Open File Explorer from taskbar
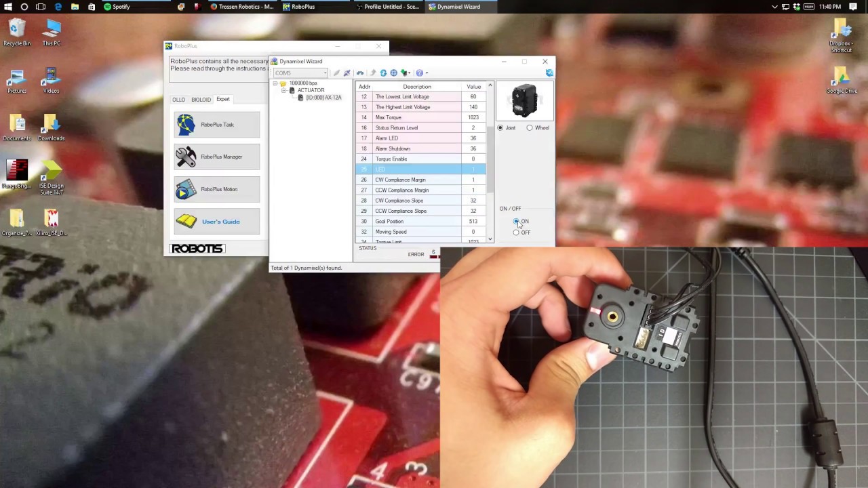This screenshot has height=488, width=868. [x=75, y=7]
